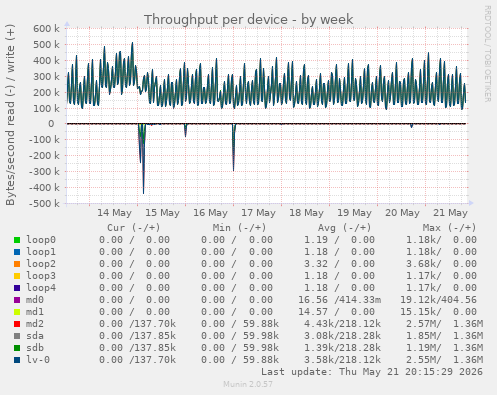Click the 'loop0' legend label
The height and width of the screenshot is (395, 497).
(41, 240)
